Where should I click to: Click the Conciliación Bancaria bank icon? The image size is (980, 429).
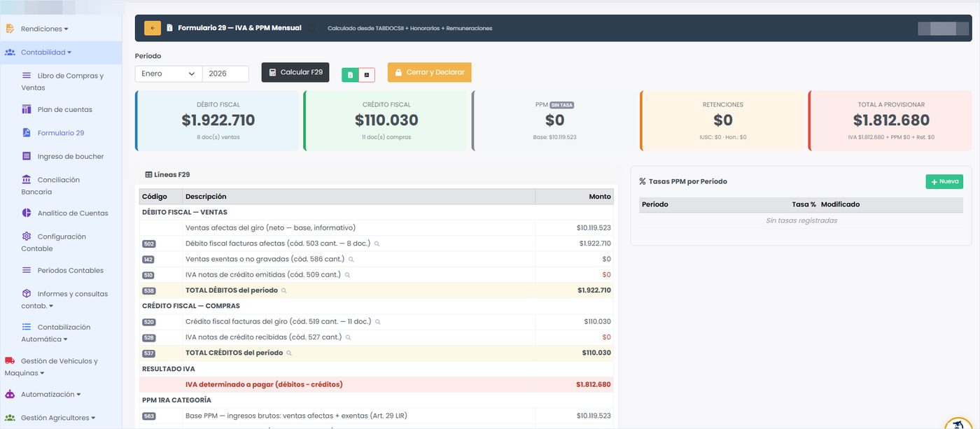point(27,180)
